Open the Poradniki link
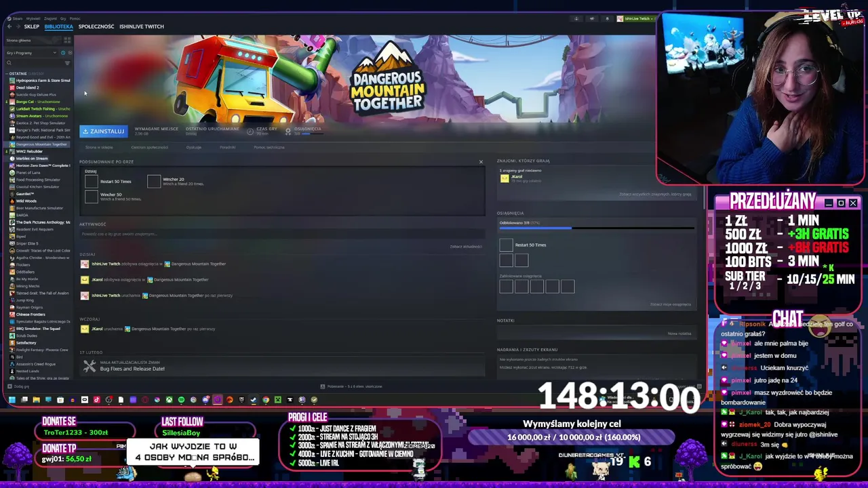The image size is (868, 488). click(x=228, y=147)
